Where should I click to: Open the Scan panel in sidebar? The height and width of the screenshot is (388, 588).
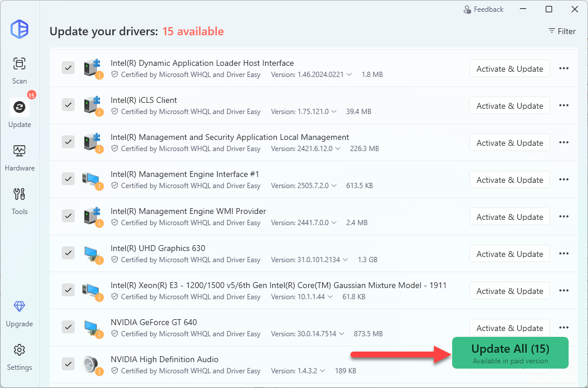coord(19,70)
